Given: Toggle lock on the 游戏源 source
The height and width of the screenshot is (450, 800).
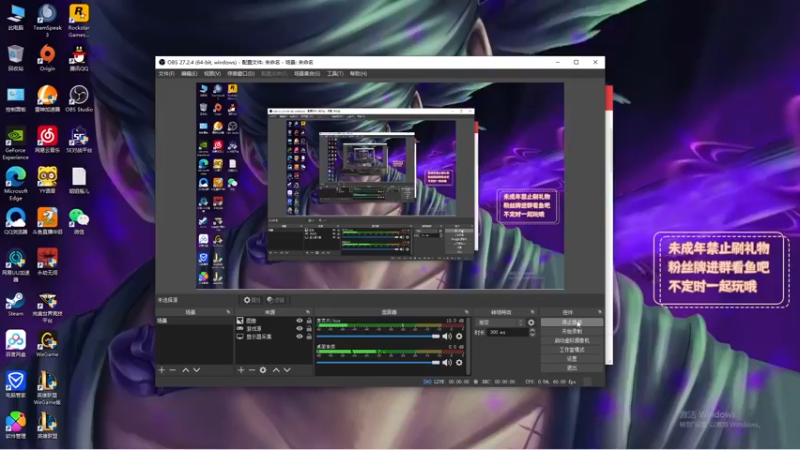Looking at the screenshot, I should [309, 329].
